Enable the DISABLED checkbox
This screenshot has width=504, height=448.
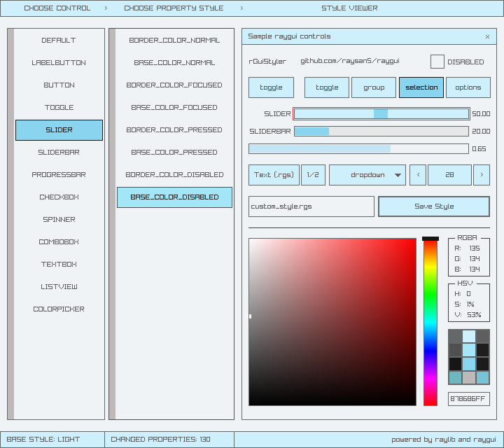coord(437,62)
